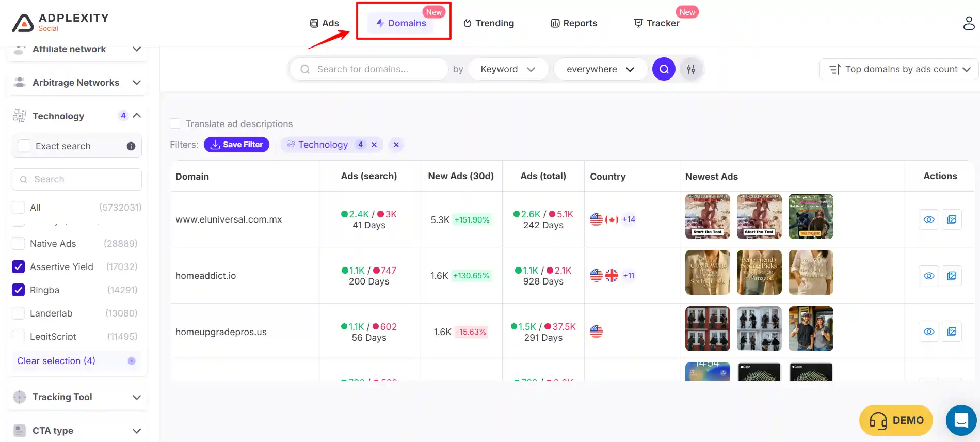Enable the Exact search checkbox
Screen dimensions: 980x442
(24, 146)
